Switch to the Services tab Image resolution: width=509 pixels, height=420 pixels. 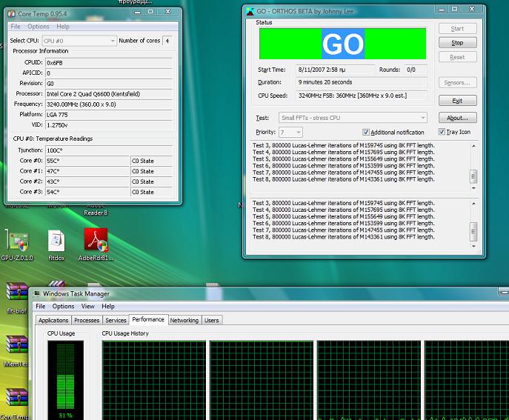click(x=116, y=320)
